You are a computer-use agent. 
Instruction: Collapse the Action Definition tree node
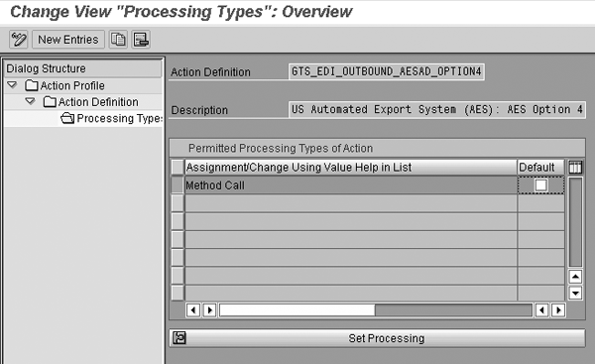[x=30, y=101]
